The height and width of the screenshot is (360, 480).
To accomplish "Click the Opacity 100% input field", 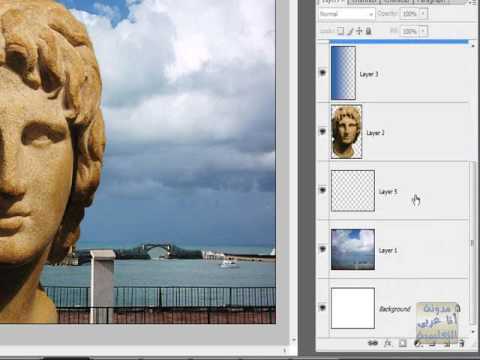I will click(x=410, y=14).
